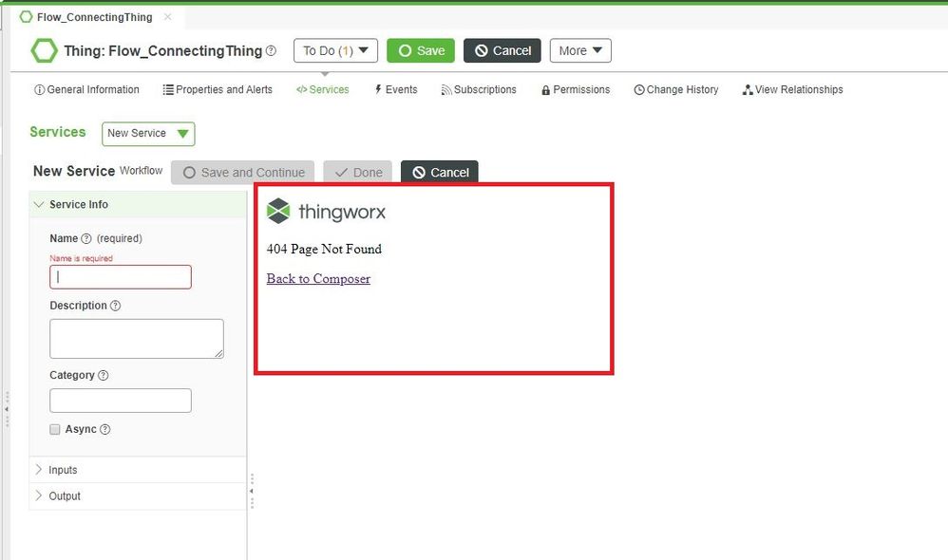This screenshot has width=948, height=560.
Task: Click into the Description text area
Action: click(x=137, y=339)
